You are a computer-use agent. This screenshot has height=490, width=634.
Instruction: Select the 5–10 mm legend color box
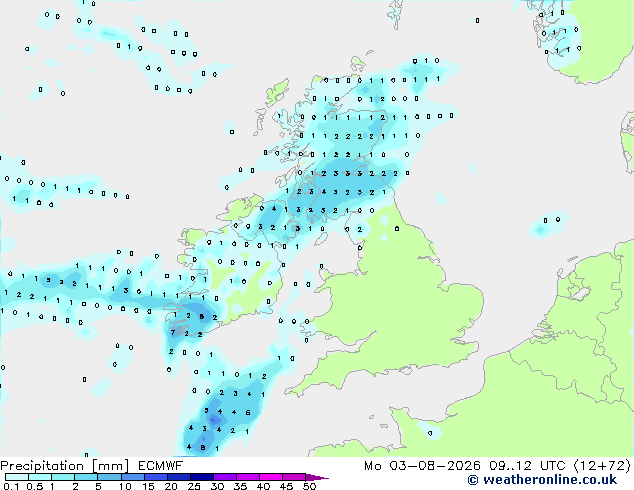click(109, 477)
